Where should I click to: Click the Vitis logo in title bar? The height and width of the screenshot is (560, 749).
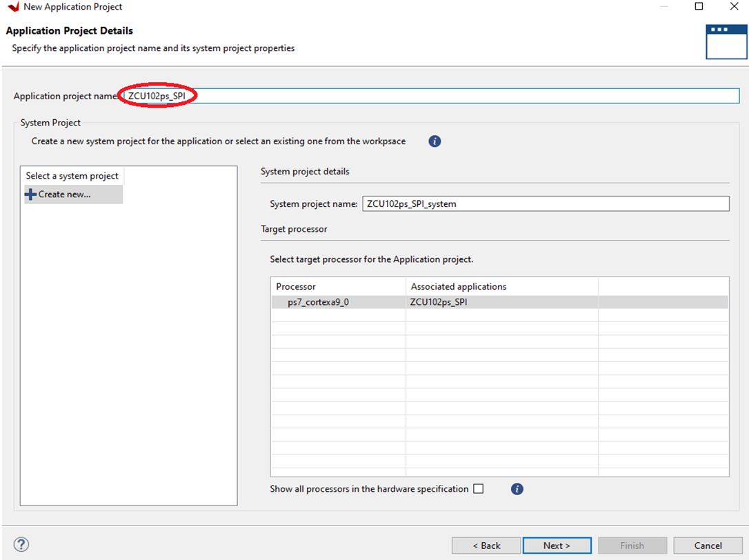[x=13, y=7]
